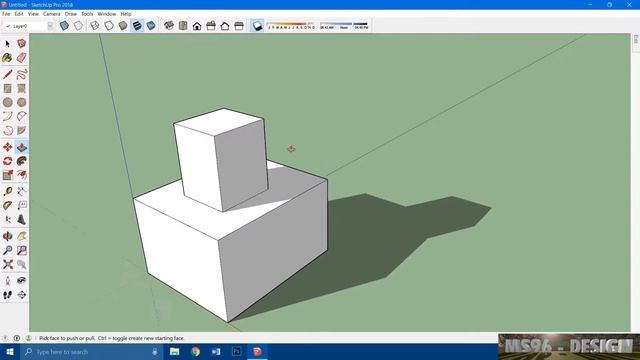
Task: Switch to Hidden Line style
Action: [x=109, y=26]
